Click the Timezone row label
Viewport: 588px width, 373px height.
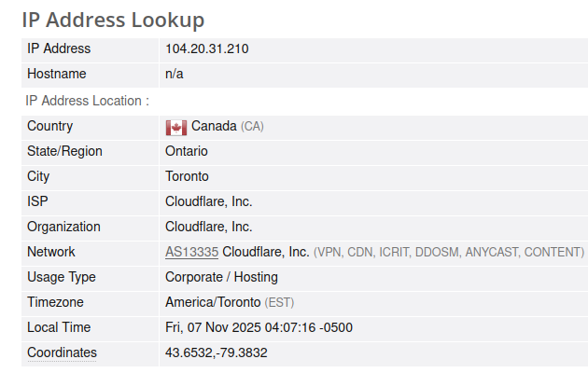55,302
